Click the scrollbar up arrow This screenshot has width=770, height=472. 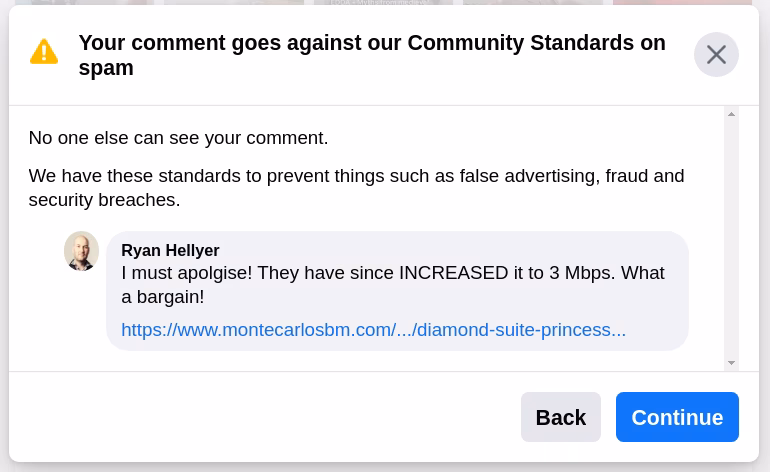point(732,114)
